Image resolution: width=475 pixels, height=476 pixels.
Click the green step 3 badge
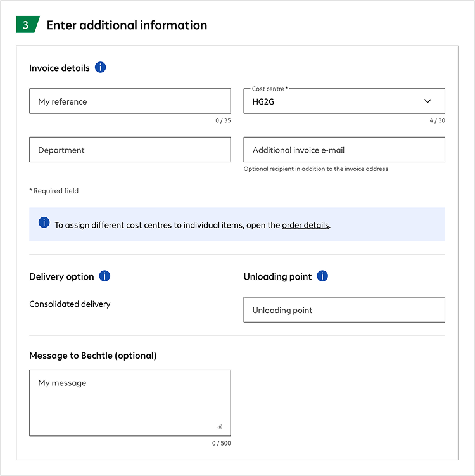pos(27,25)
